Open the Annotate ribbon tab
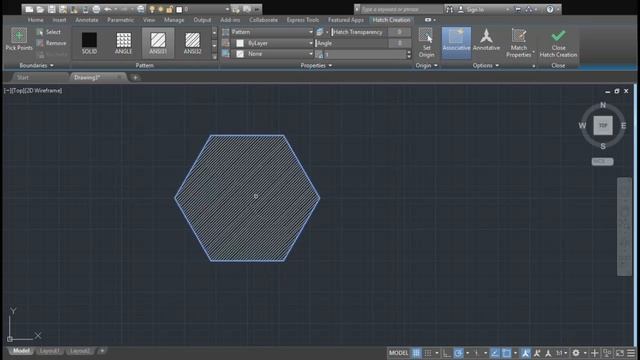 (x=87, y=20)
